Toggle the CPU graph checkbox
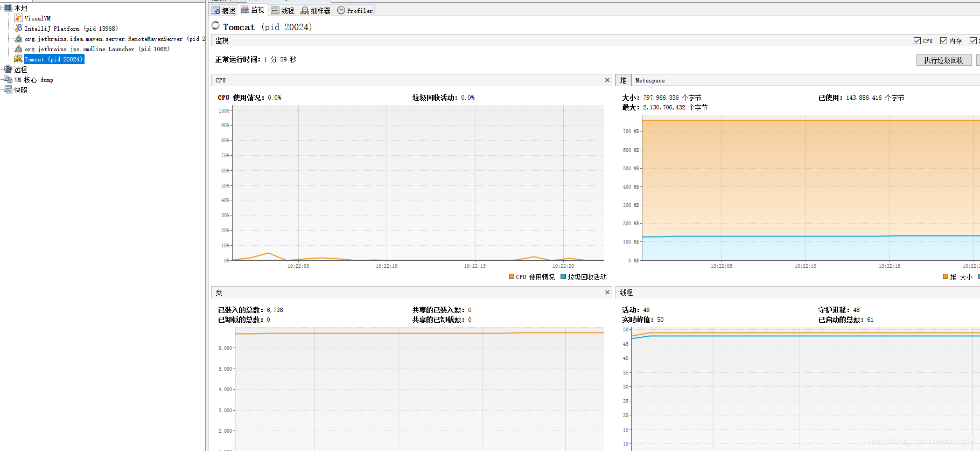Screen dimensions: 980x451 click(917, 40)
